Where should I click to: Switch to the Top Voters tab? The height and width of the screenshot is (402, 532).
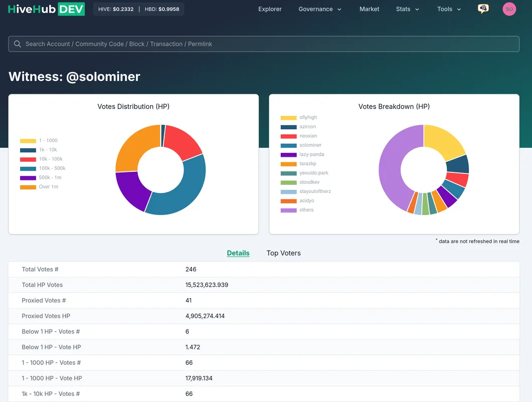pyautogui.click(x=284, y=253)
